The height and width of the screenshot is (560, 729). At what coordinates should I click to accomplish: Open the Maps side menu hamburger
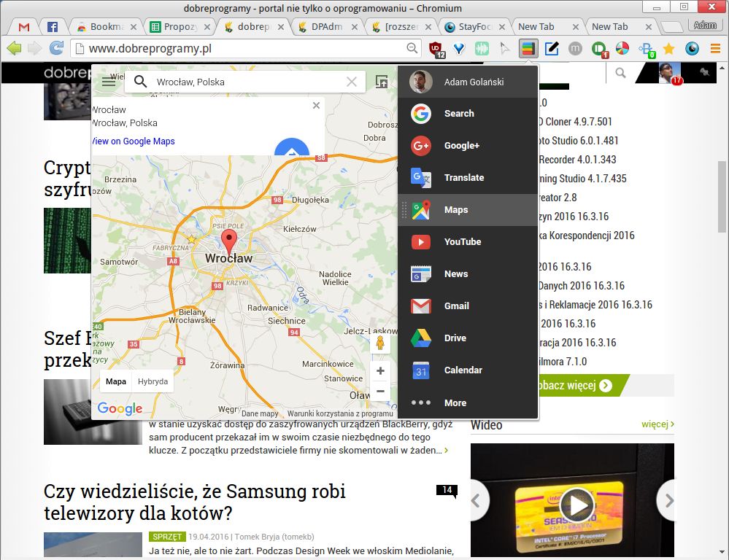click(x=109, y=82)
